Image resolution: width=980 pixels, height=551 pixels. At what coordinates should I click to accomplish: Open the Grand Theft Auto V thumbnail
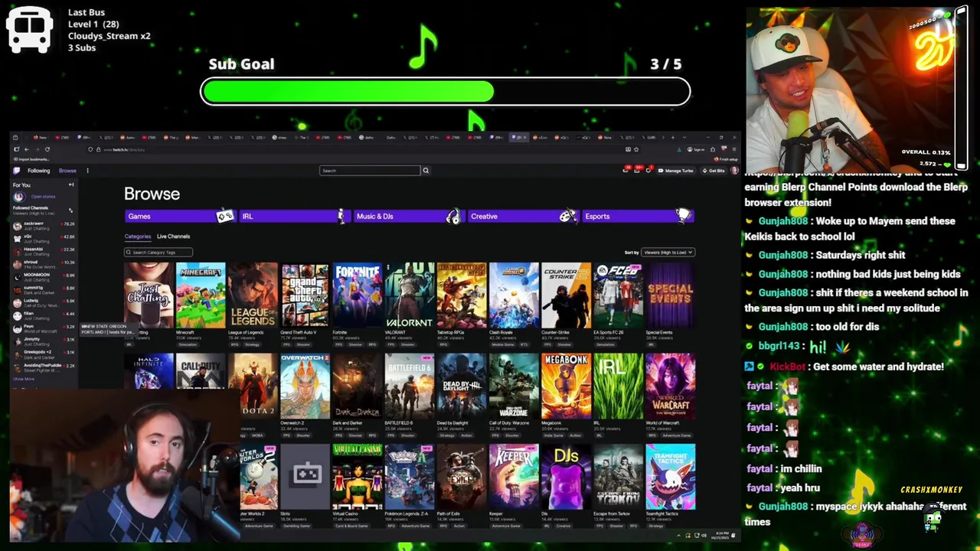[305, 295]
